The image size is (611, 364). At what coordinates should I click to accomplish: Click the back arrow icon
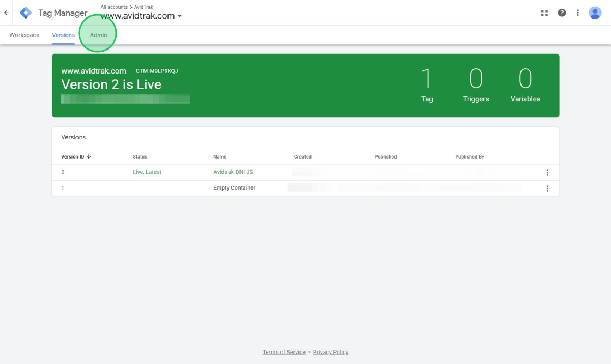tap(6, 13)
